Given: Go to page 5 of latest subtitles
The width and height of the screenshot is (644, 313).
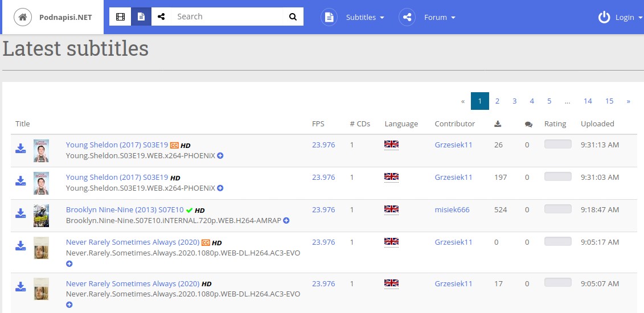Looking at the screenshot, I should (549, 101).
